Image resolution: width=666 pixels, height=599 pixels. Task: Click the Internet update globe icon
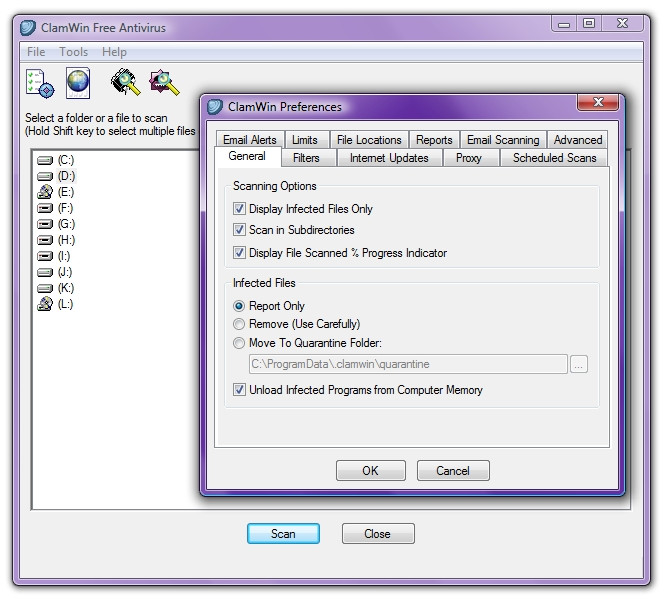click(78, 84)
